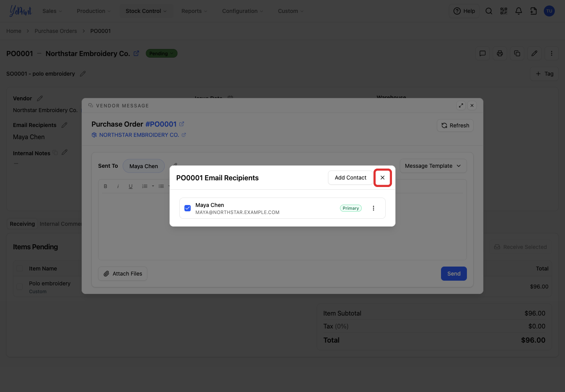Viewport: 565px width, 392px height.
Task: Click the Polo embroidery item name
Action: [x=50, y=283]
